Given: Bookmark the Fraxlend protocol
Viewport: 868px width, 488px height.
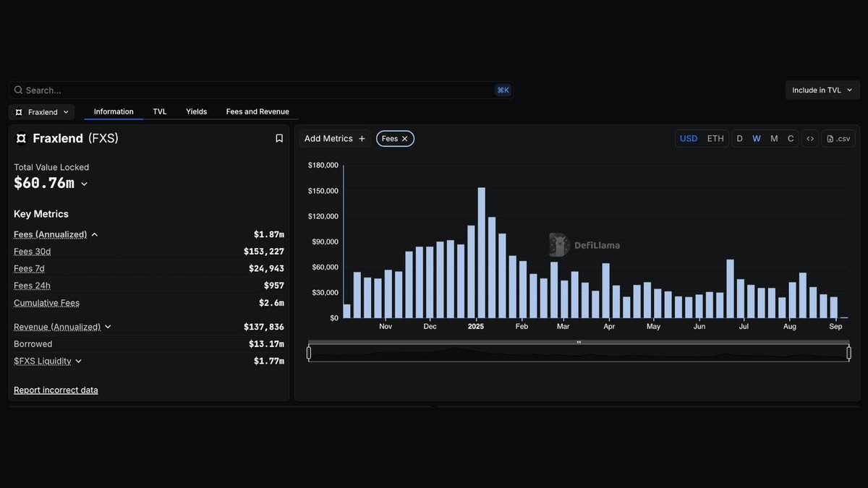Looking at the screenshot, I should (x=279, y=139).
